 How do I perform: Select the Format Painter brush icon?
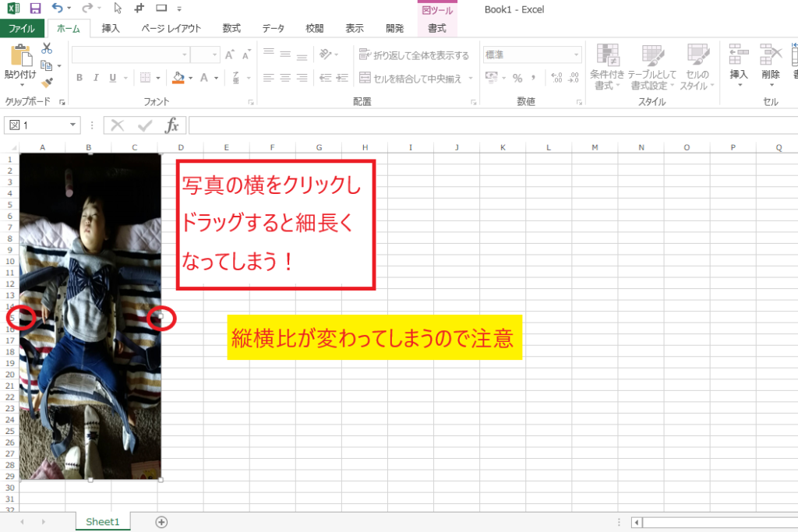pos(47,83)
